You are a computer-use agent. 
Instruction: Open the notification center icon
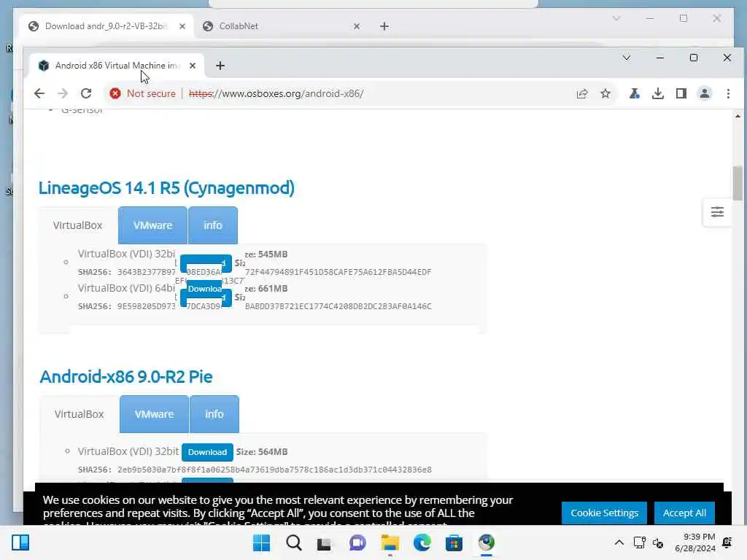point(727,542)
